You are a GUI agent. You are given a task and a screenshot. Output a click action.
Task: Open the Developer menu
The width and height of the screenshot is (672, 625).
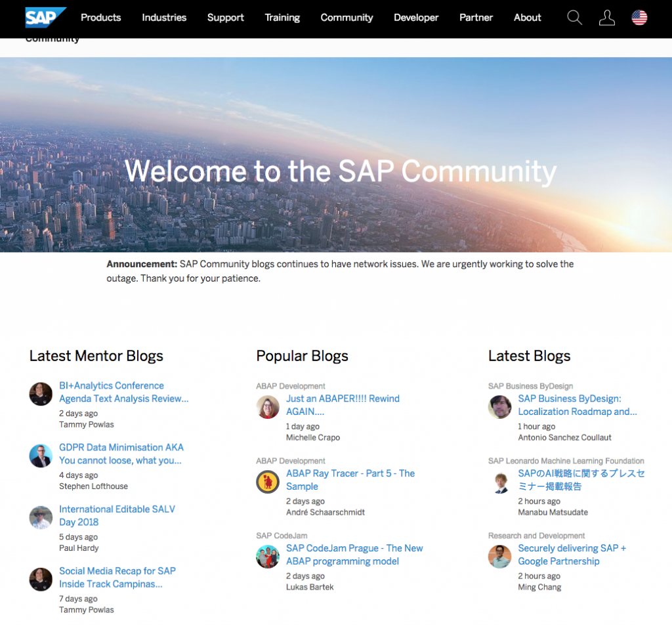[x=416, y=18]
